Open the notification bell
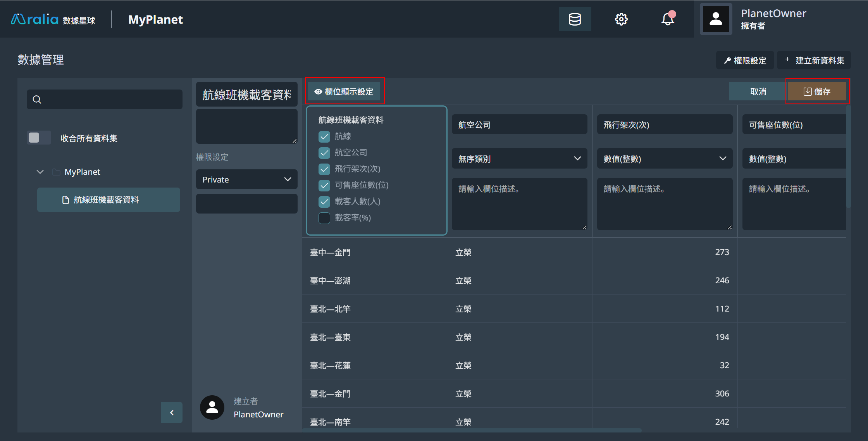The height and width of the screenshot is (441, 868). pyautogui.click(x=668, y=19)
